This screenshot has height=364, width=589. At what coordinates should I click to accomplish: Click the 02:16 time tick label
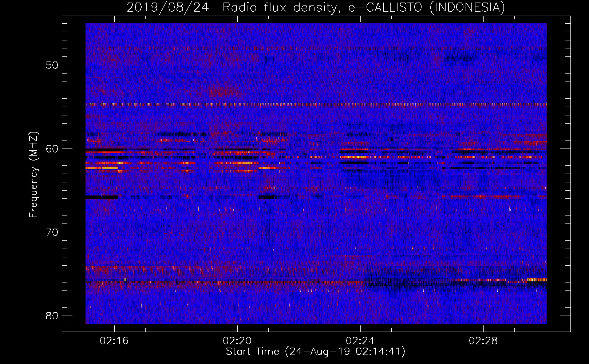pos(114,341)
